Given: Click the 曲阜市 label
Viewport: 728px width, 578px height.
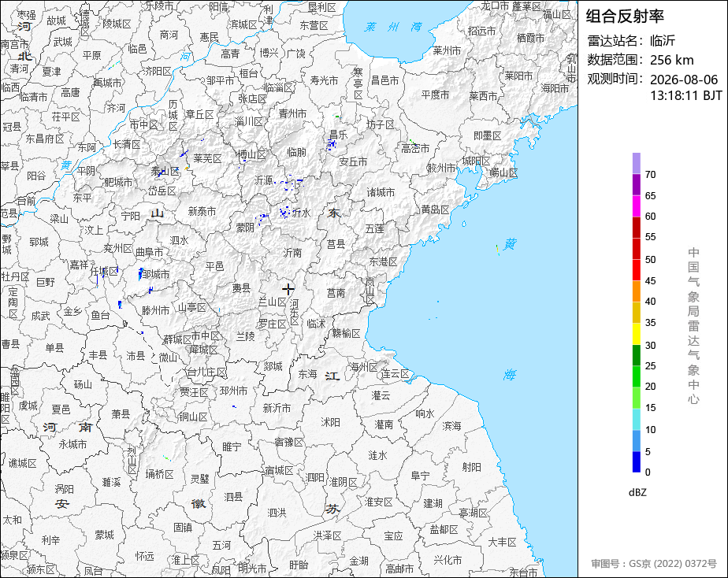Looking at the screenshot, I should coord(150,252).
